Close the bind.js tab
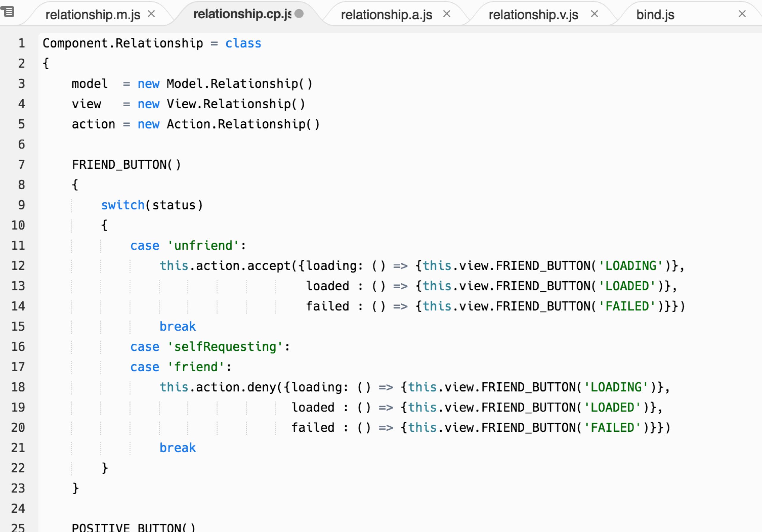Viewport: 762px width, 532px height. pyautogui.click(x=742, y=14)
